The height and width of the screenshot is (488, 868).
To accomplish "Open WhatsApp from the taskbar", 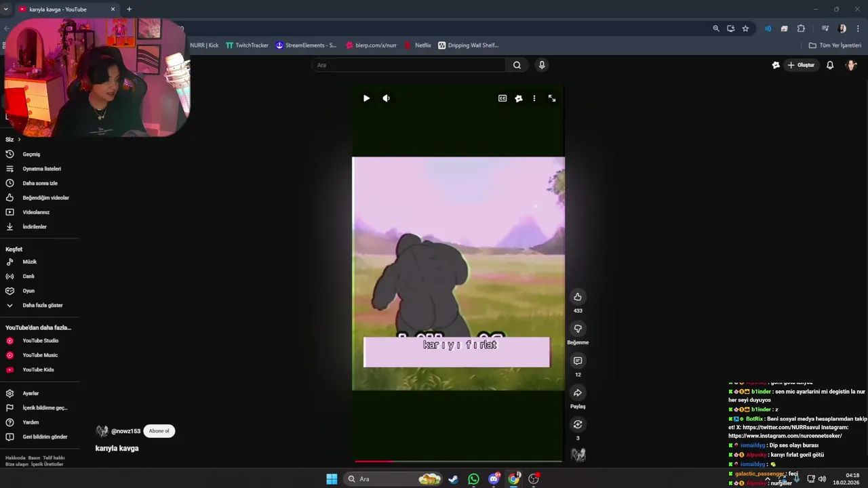I will click(473, 479).
